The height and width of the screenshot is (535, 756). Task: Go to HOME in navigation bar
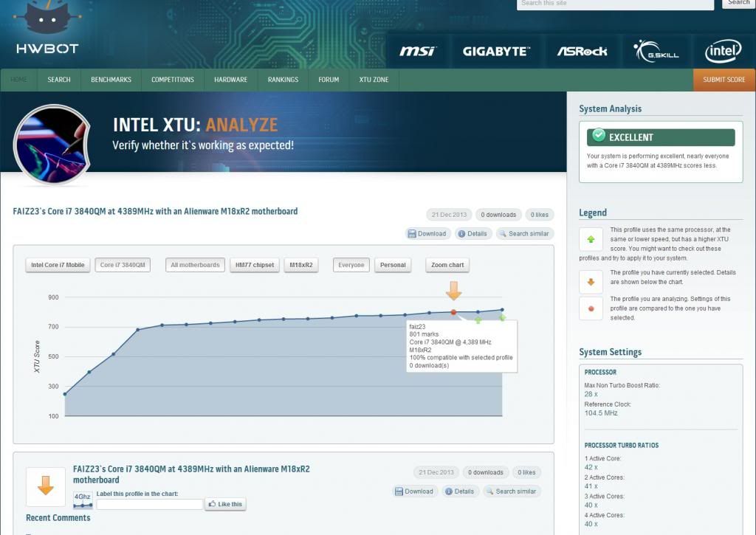tap(18, 80)
